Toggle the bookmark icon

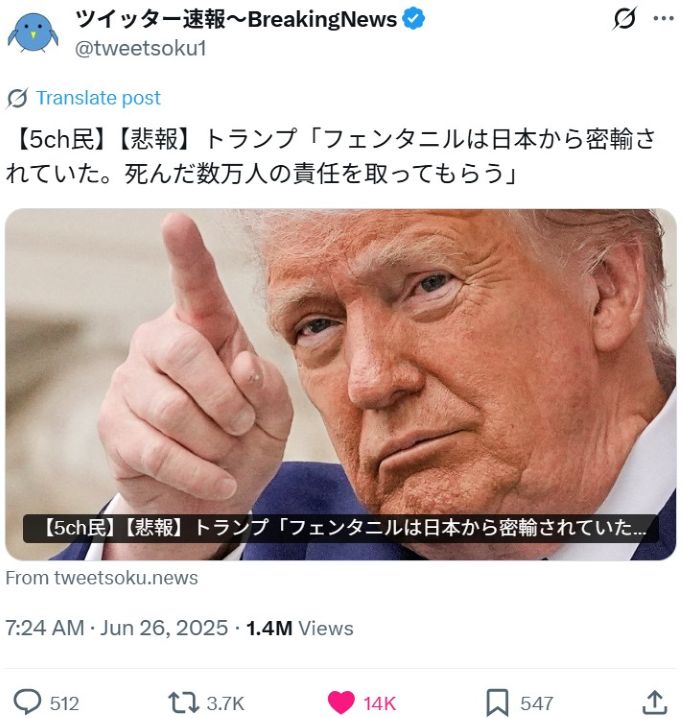pos(497,702)
